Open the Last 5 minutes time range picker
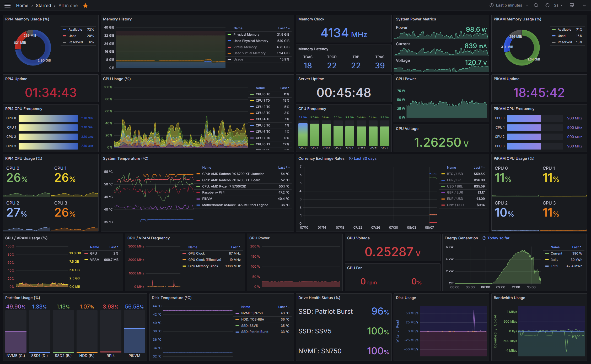Viewport: 591px width, 364px height. point(509,5)
